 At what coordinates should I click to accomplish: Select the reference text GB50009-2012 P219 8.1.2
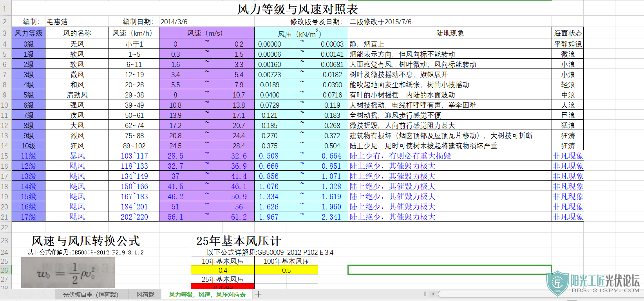pos(107,252)
